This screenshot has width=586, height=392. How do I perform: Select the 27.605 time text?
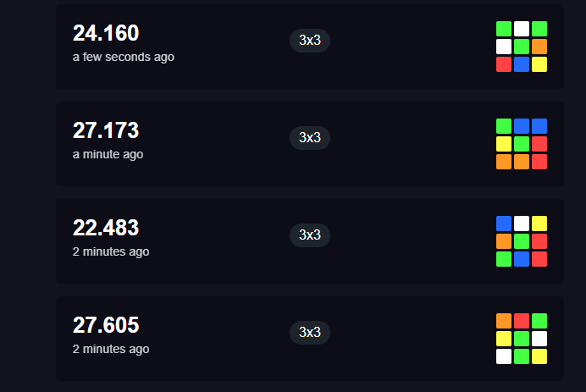pyautogui.click(x=106, y=325)
